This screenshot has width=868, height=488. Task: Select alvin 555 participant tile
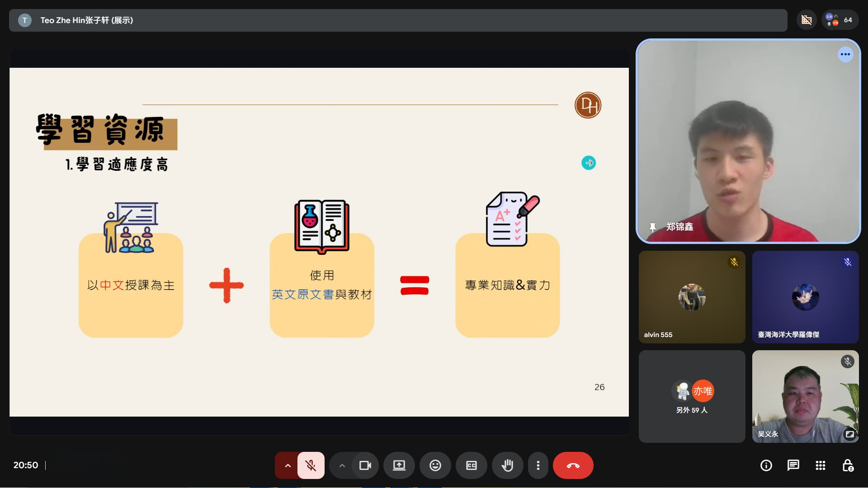[692, 297]
